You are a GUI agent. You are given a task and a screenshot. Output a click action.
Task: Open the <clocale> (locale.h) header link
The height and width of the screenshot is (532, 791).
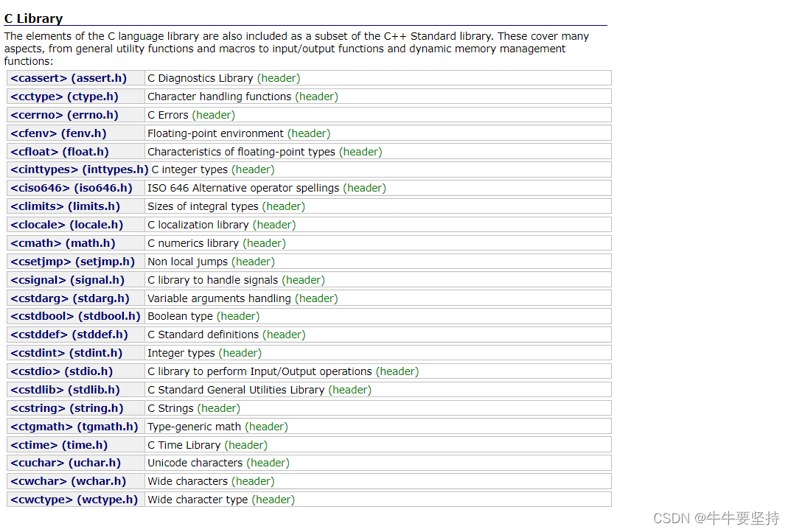(67, 225)
